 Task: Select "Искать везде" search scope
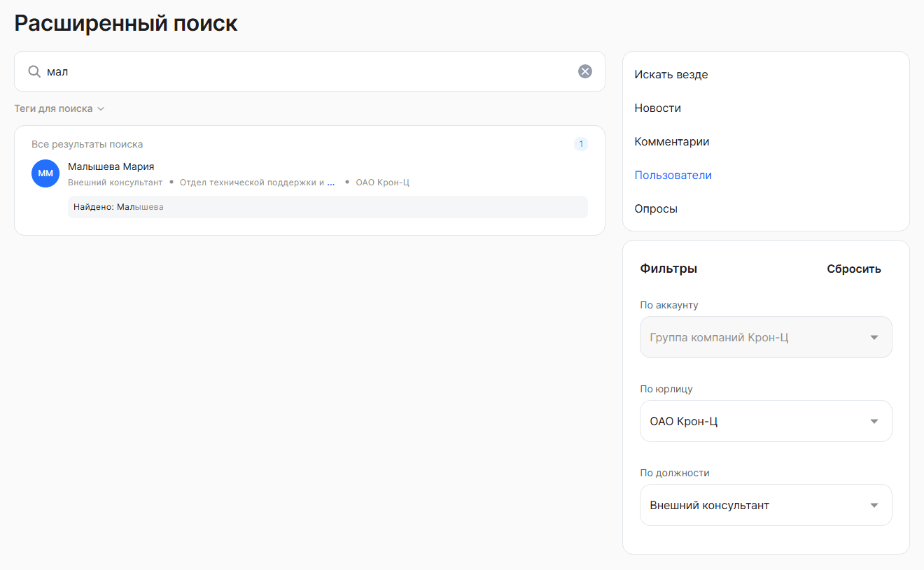pyautogui.click(x=671, y=74)
